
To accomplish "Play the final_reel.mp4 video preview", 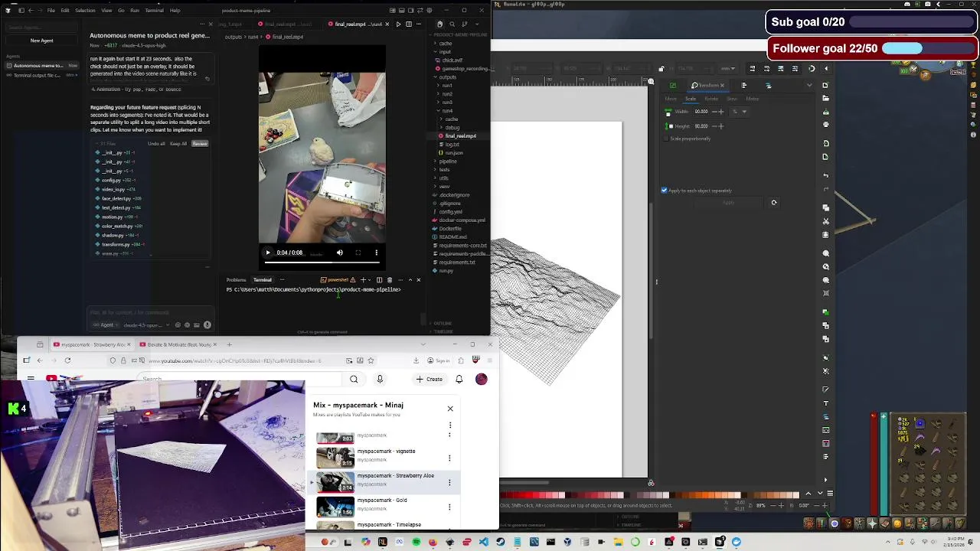I will click(268, 253).
